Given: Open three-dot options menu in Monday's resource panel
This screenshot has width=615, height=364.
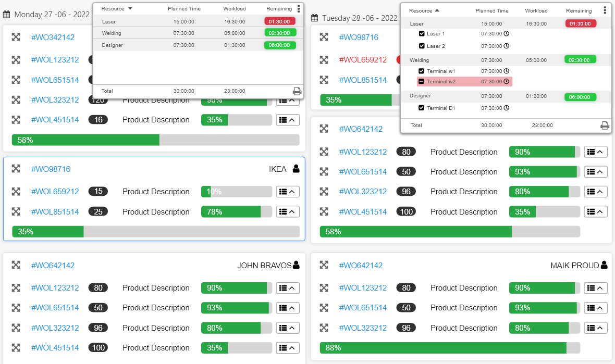Looking at the screenshot, I should click(298, 9).
